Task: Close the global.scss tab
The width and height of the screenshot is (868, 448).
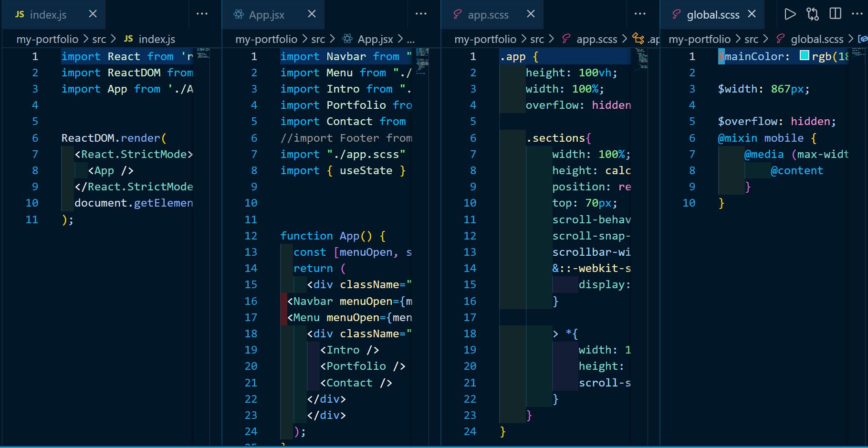Action: [x=752, y=14]
